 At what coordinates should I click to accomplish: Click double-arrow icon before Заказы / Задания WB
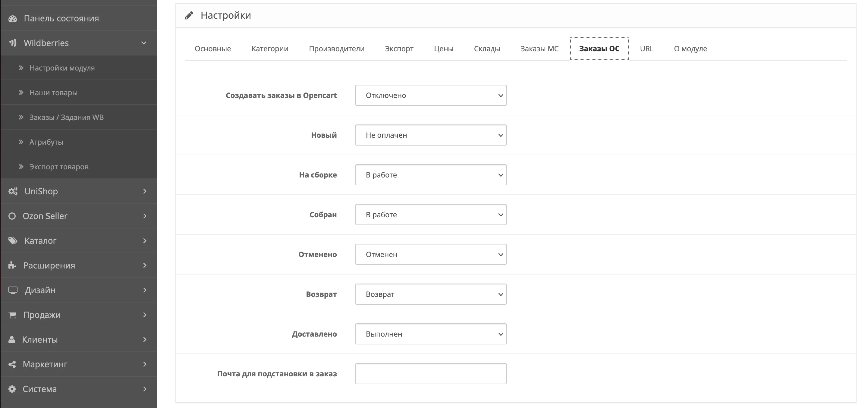(21, 117)
